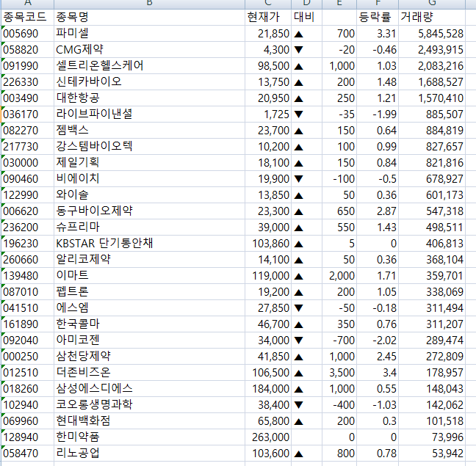Select the 와이솔 name cell

tap(149, 195)
